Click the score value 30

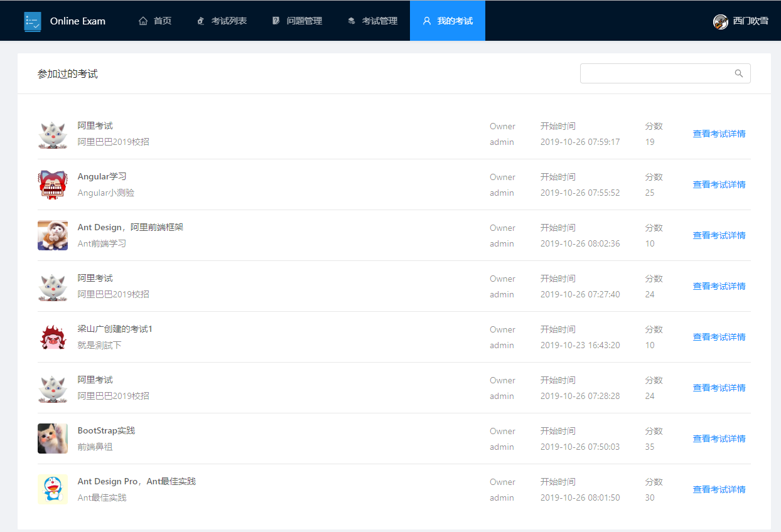pos(650,497)
